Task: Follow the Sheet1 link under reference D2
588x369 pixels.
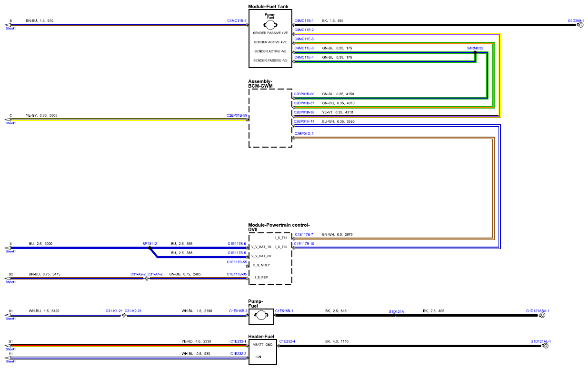Action: (10, 282)
